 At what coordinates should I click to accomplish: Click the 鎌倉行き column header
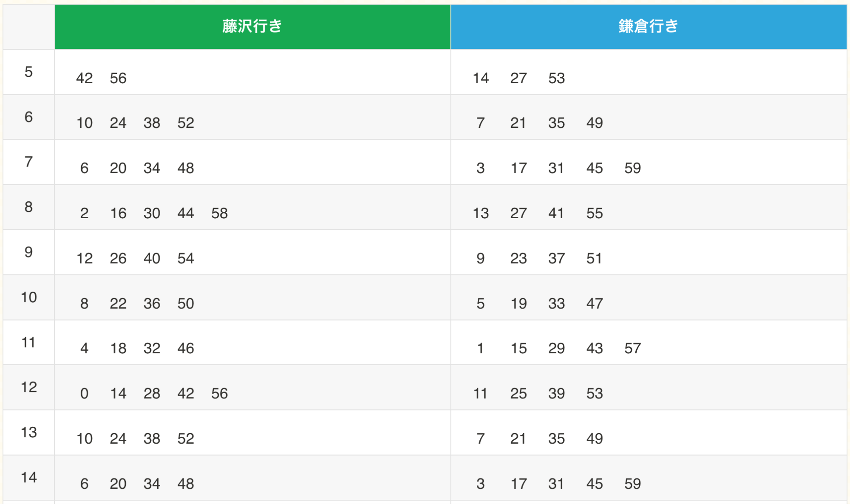click(x=648, y=26)
